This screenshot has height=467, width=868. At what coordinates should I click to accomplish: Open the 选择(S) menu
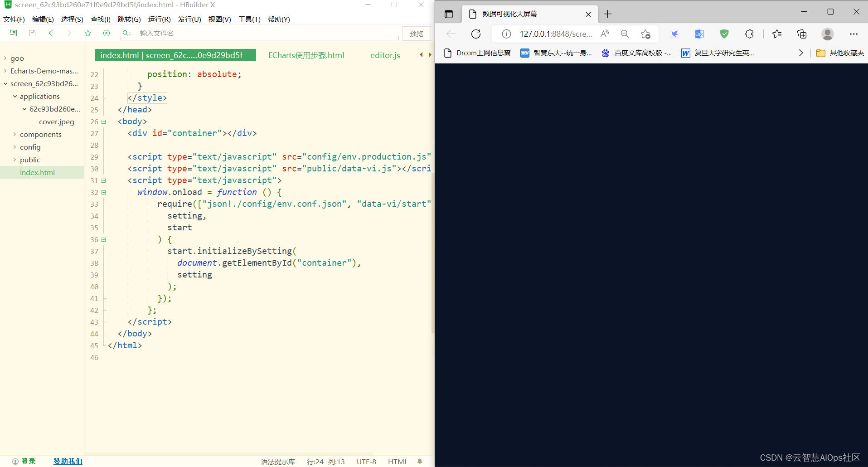[x=72, y=19]
